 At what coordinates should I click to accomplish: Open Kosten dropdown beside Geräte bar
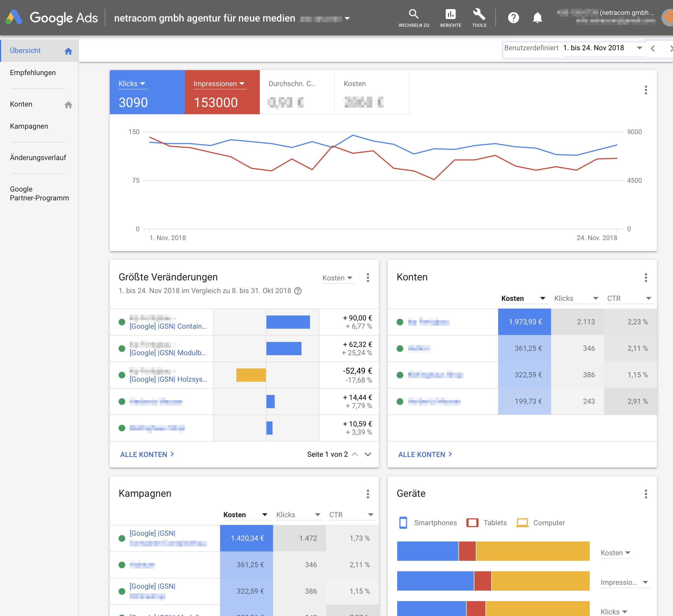616,553
